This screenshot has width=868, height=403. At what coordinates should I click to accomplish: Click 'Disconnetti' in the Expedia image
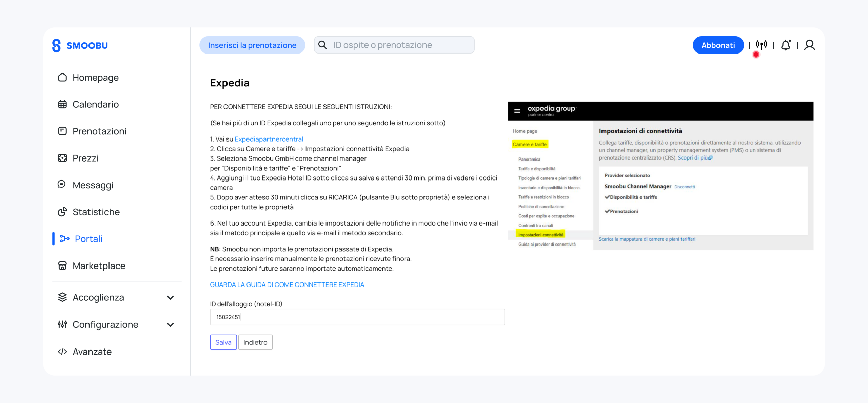[x=685, y=187]
